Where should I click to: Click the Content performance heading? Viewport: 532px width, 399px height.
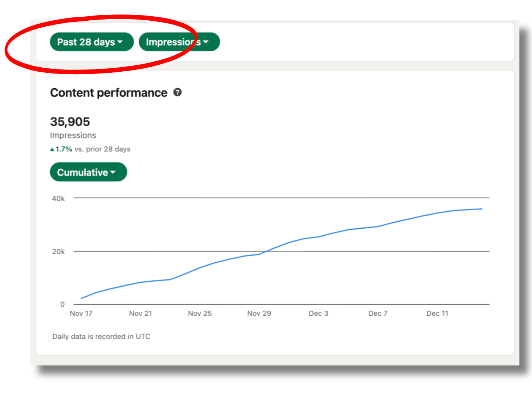109,93
